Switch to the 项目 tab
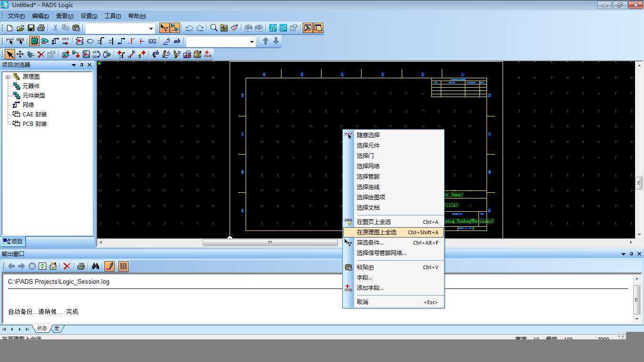644x362 pixels. 13,241
